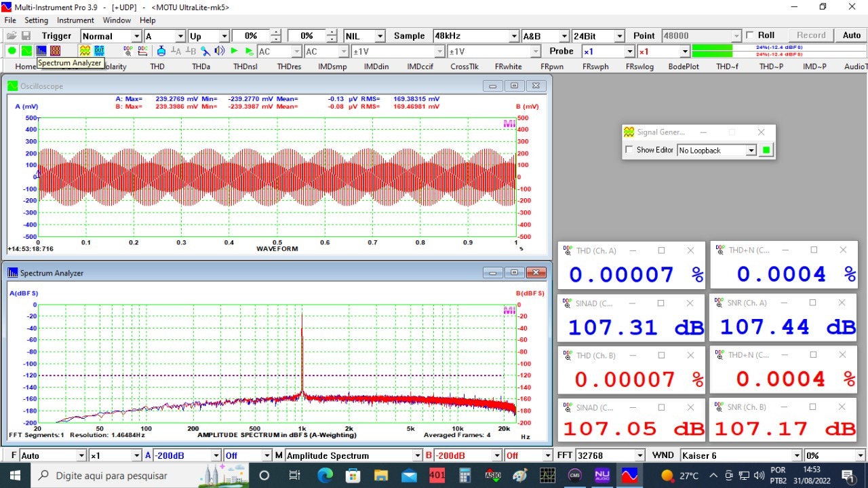
Task: Open the File menu
Action: [10, 20]
